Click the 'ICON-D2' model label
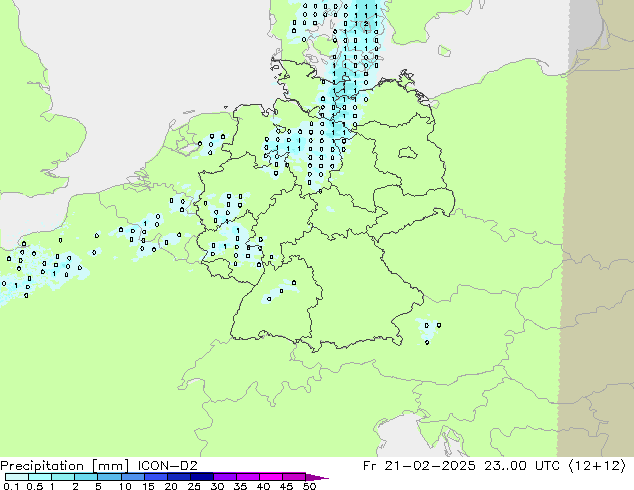 coord(167,466)
